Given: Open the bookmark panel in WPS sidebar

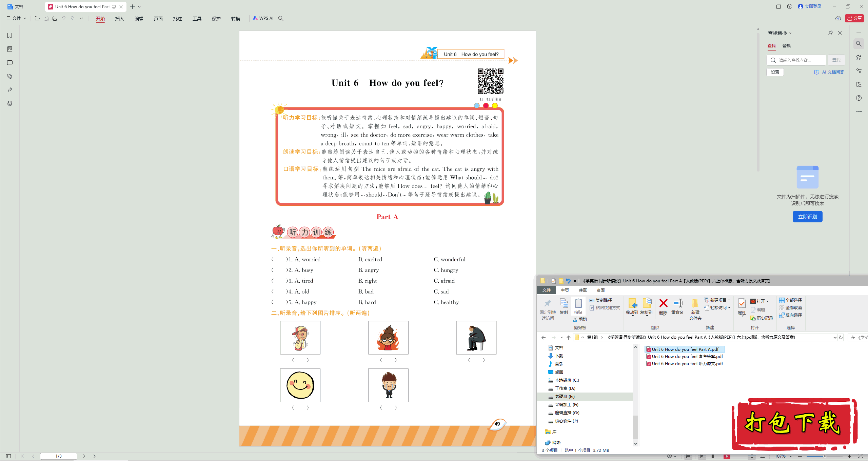Looking at the screenshot, I should pos(10,36).
